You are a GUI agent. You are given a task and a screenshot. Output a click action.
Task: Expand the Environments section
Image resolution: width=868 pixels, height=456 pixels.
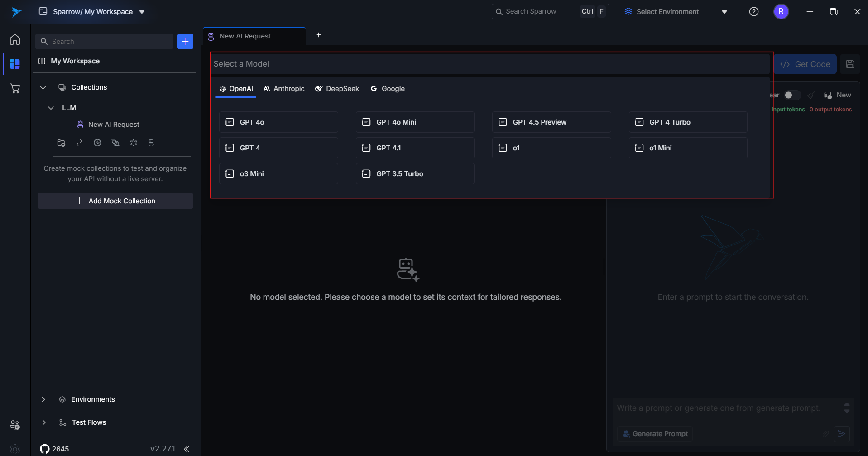43,399
